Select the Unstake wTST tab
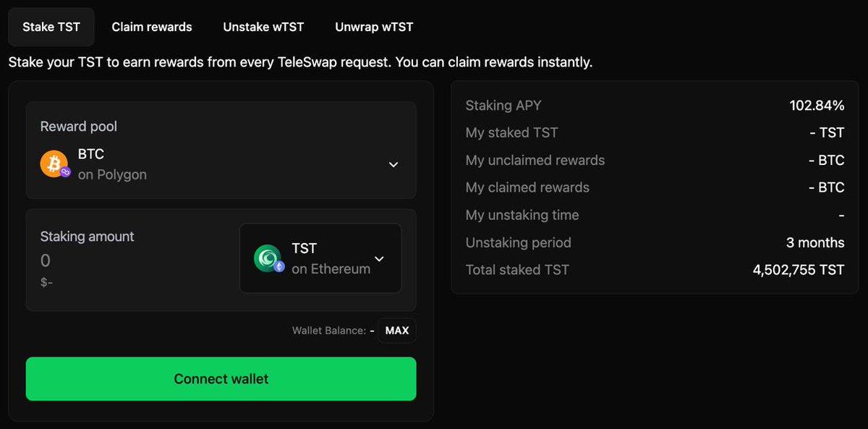The image size is (868, 429). (x=263, y=27)
